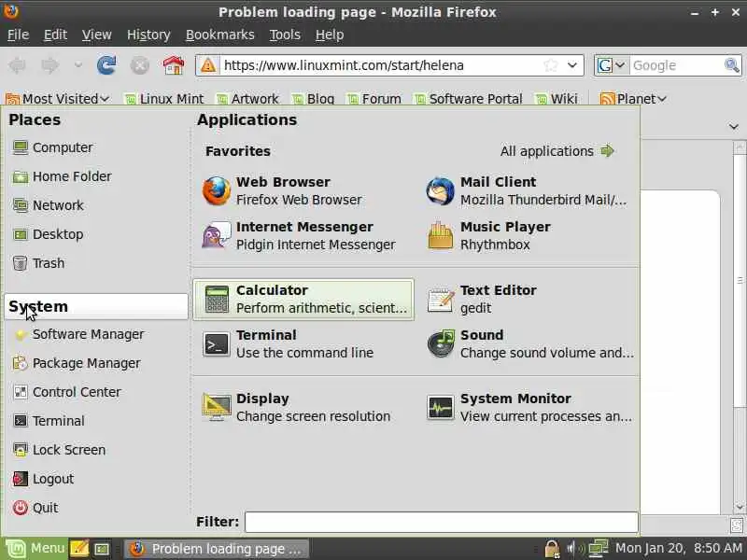Click the URL address field
Image resolution: width=747 pixels, height=560 pixels.
[381, 65]
